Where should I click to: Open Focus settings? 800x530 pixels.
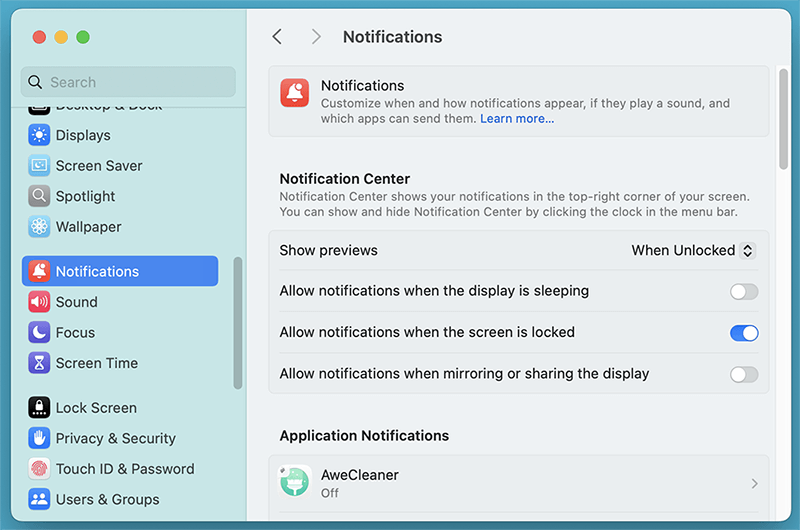(120, 333)
